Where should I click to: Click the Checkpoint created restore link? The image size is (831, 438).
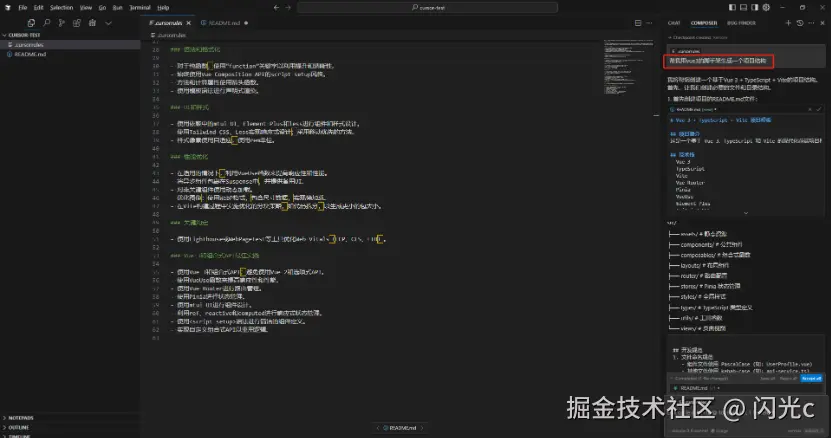[720, 38]
